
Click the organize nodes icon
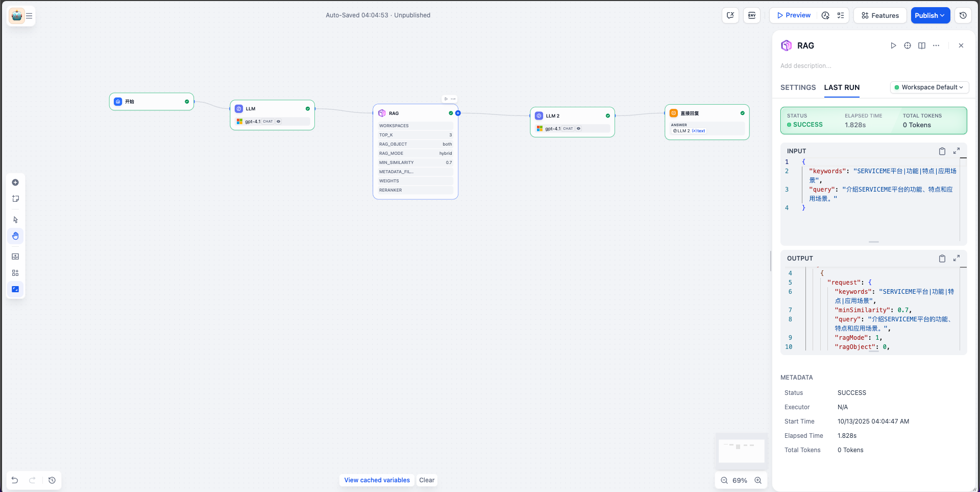pyautogui.click(x=15, y=273)
